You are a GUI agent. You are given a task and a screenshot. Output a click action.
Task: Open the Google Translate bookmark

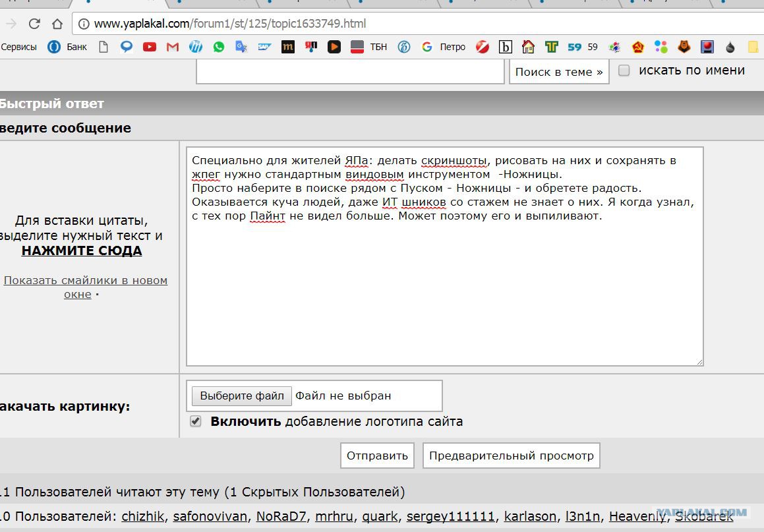(241, 47)
